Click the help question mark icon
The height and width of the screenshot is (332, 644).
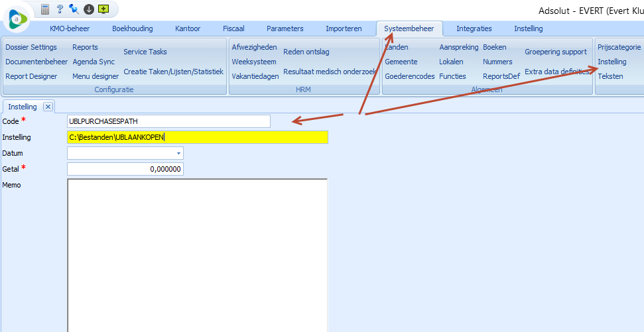coord(60,9)
